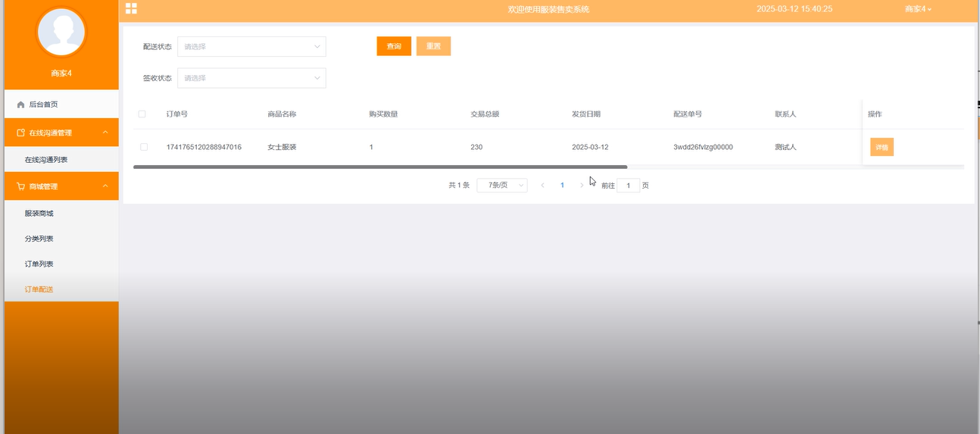
Task: Click the home icon beside 后台首页
Action: 20,105
